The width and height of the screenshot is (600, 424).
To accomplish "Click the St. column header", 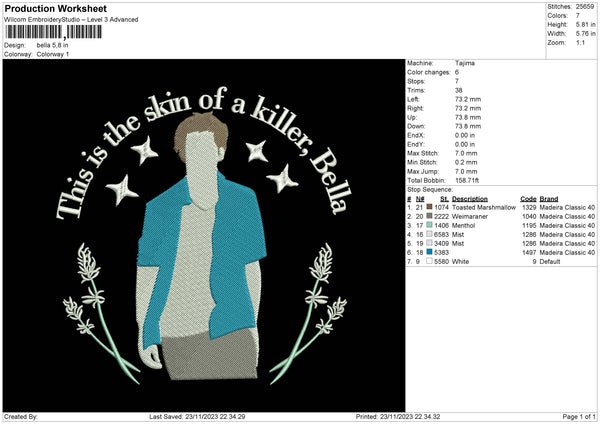I will click(444, 199).
